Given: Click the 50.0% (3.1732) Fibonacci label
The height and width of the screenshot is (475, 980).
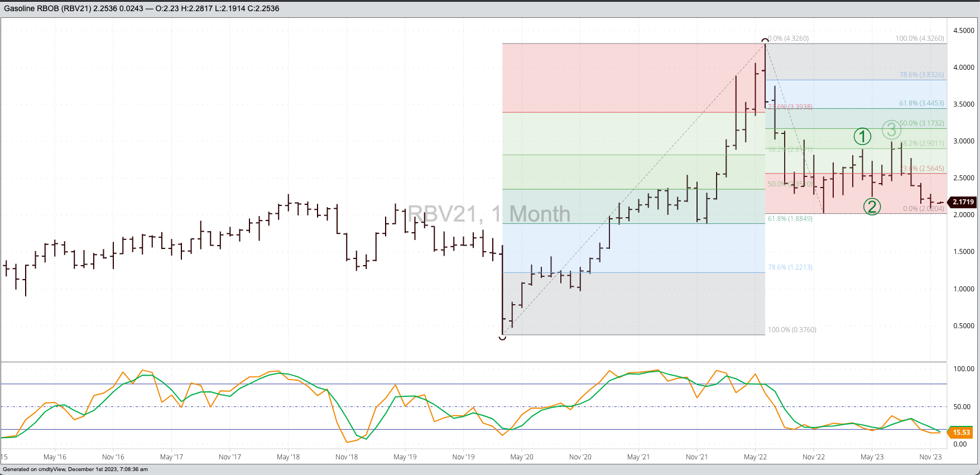Looking at the screenshot, I should pos(921,123).
